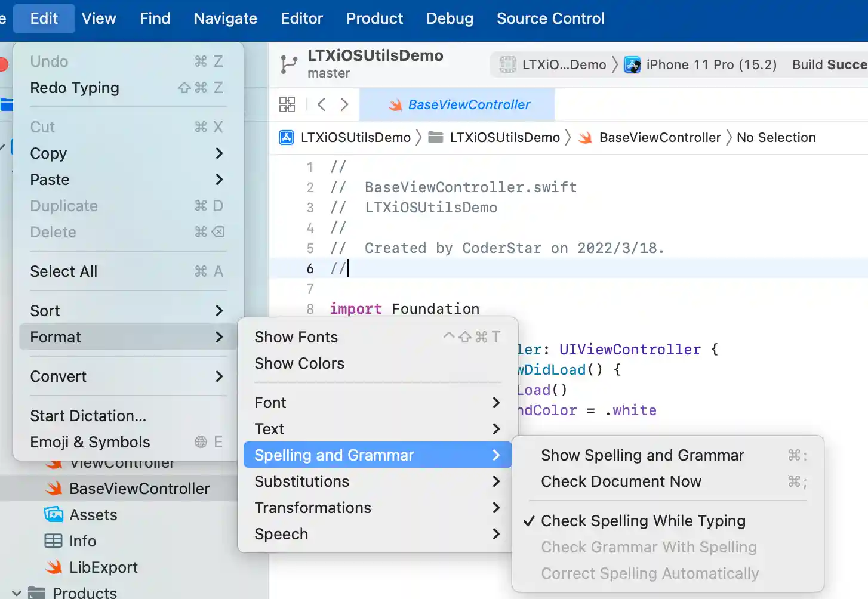Go forward with the right arrow
The height and width of the screenshot is (599, 868).
click(x=344, y=104)
